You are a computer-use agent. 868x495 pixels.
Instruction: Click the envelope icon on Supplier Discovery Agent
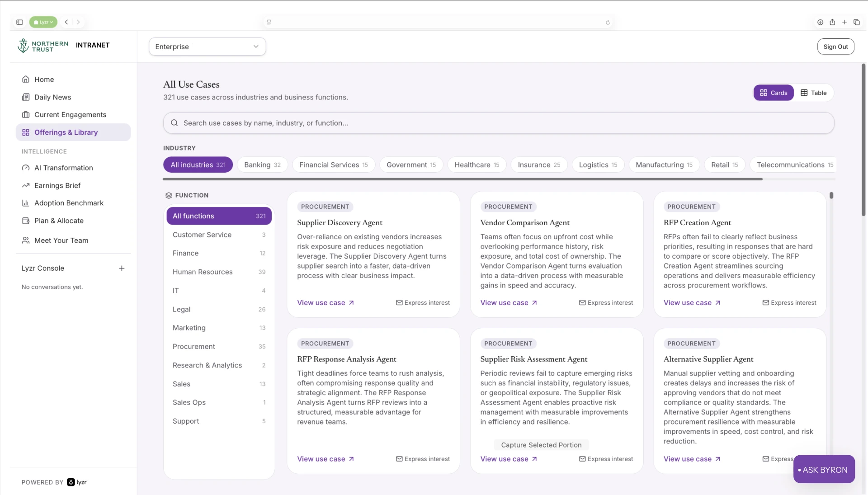399,303
